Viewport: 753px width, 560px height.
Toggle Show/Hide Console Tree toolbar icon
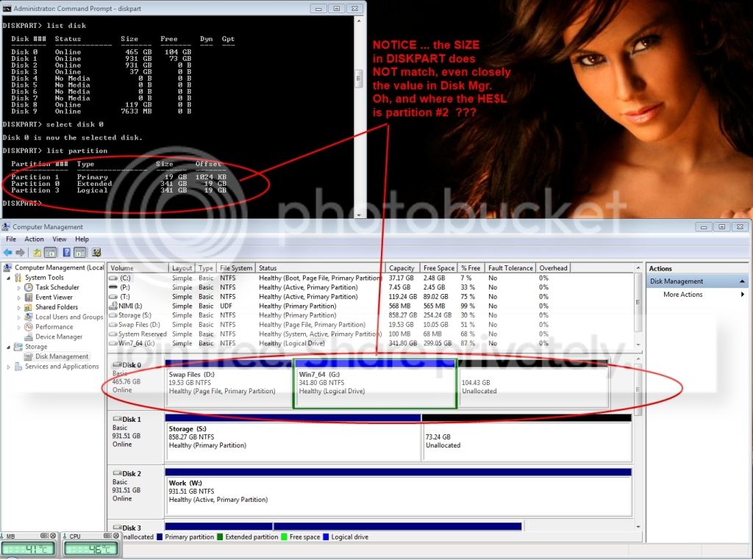click(x=51, y=252)
